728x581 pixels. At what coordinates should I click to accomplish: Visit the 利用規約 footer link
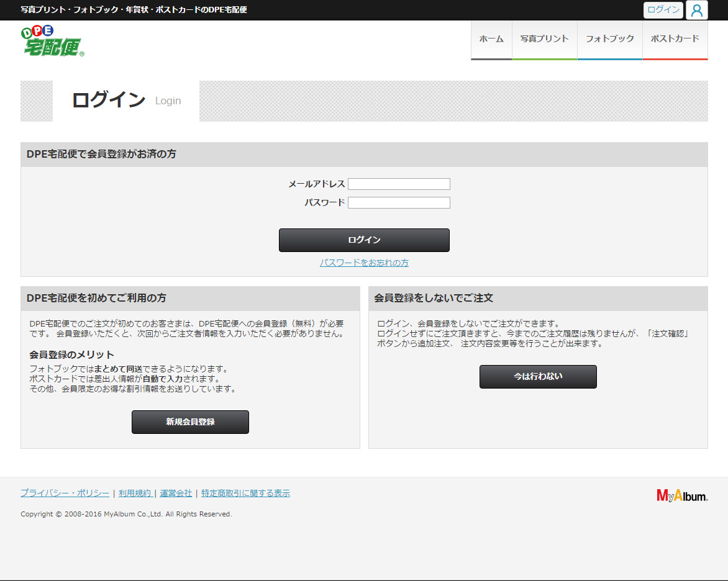coord(135,493)
